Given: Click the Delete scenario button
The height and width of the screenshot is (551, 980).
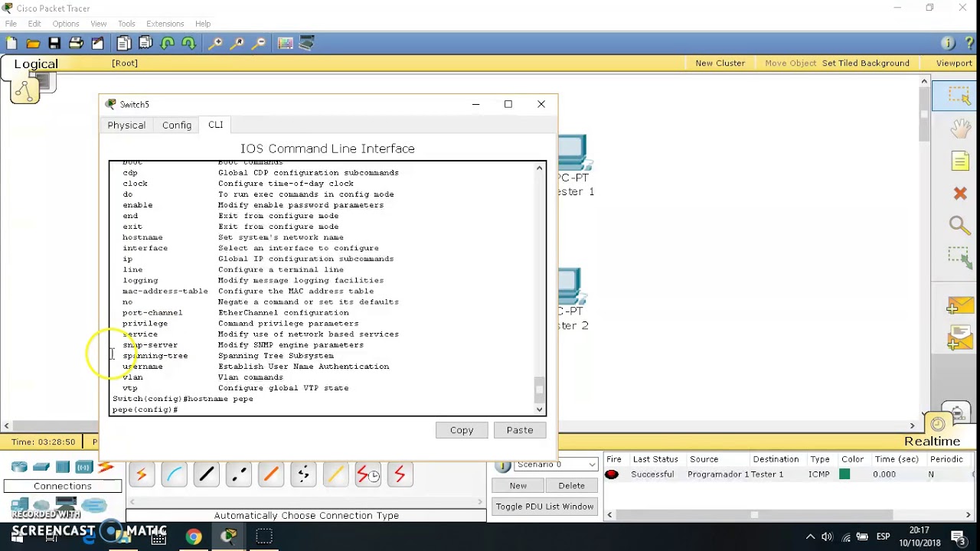Looking at the screenshot, I should [x=571, y=486].
